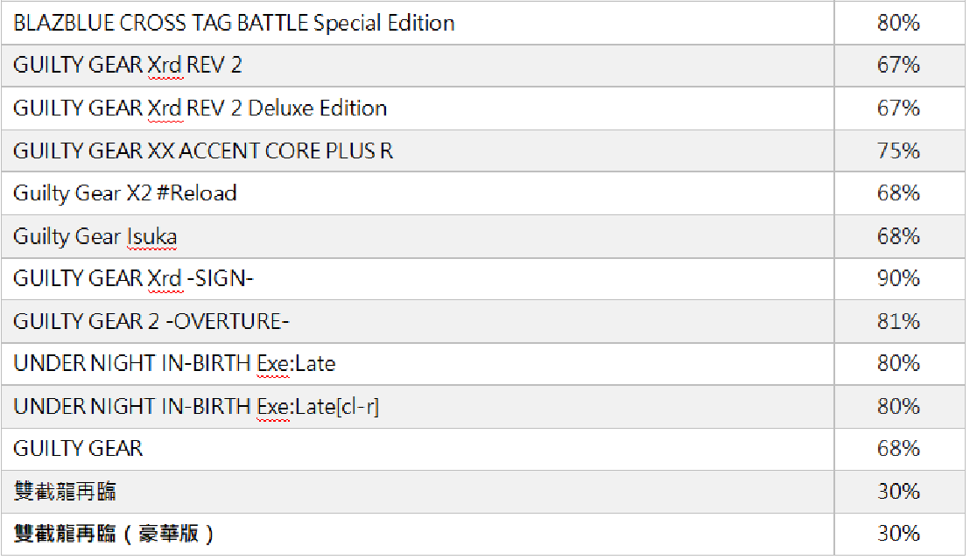
Task: Click the BLAZBLUE CROSS TAG BATTLE Special Edition cell
Action: [x=234, y=23]
